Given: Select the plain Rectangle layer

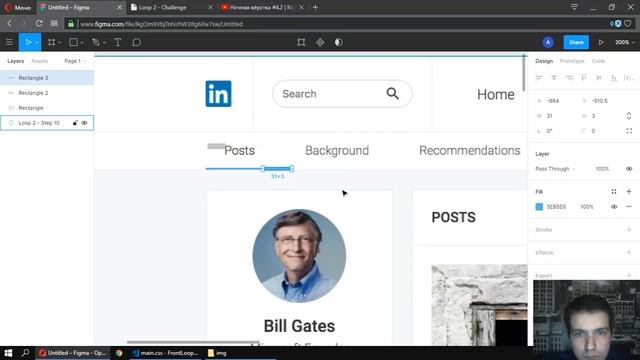Looking at the screenshot, I should coord(47,108).
